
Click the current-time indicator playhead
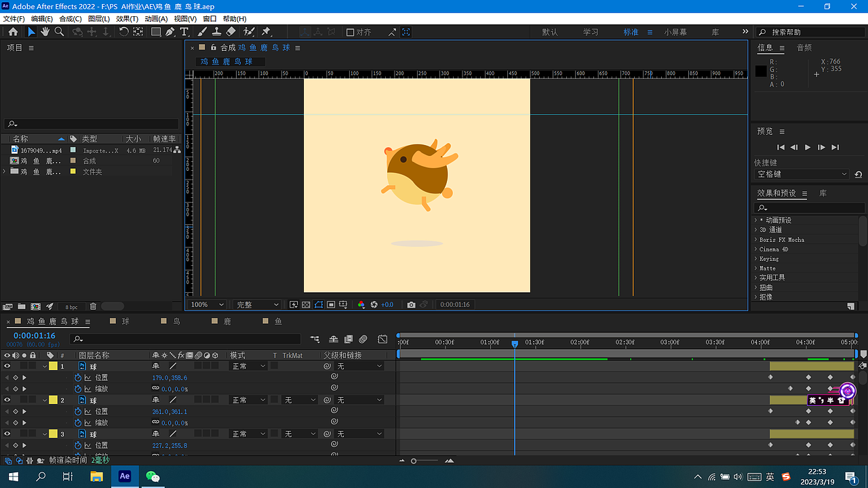pos(515,344)
